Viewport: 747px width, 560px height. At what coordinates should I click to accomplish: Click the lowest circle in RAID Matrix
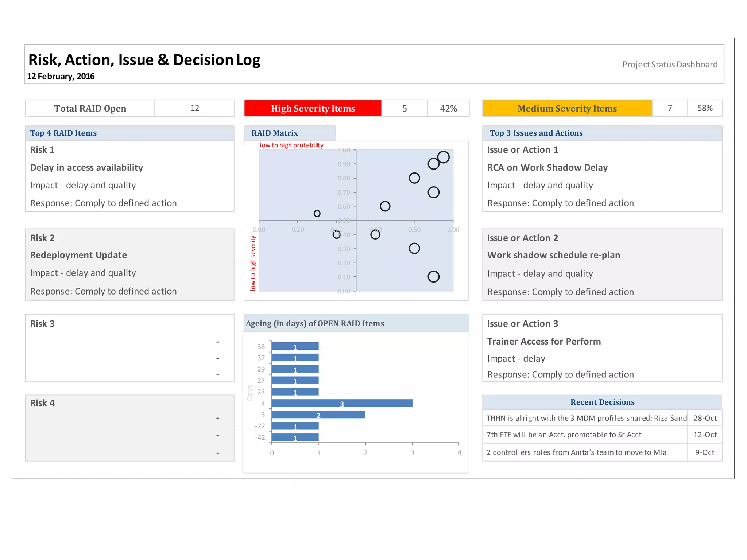[x=433, y=277]
